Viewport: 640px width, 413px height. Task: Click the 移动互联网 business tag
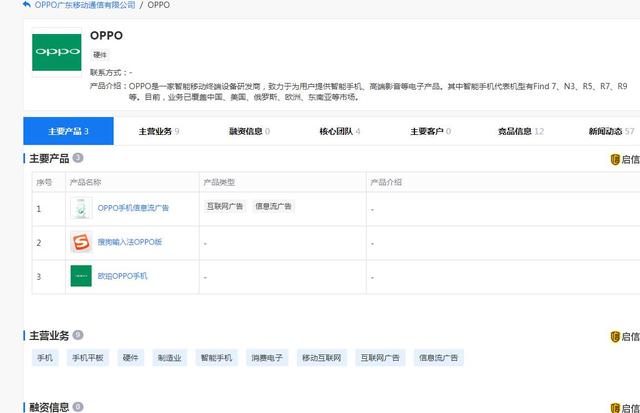[321, 357]
